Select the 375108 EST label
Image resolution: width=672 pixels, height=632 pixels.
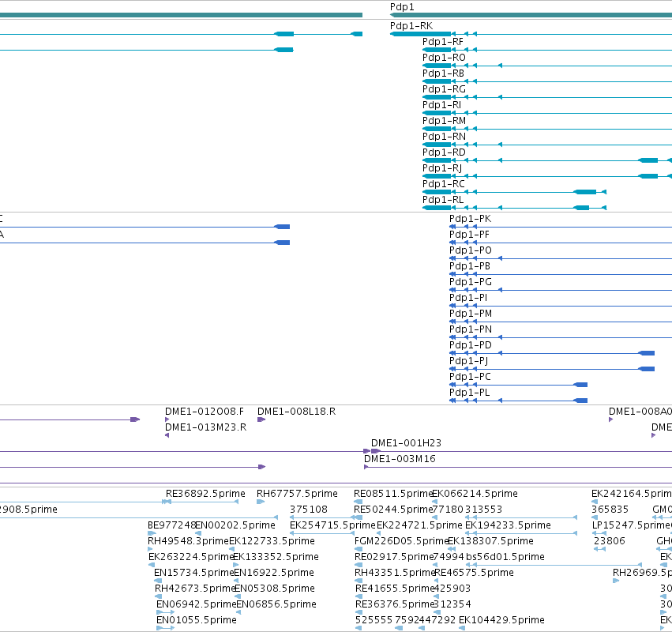point(309,510)
